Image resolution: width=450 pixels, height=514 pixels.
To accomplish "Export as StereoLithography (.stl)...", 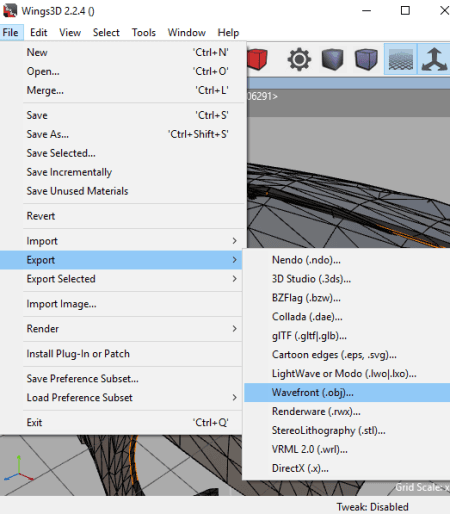I will [347, 431].
